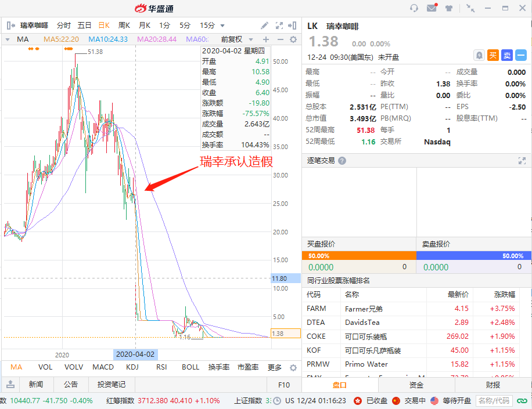532x409 pixels.
Task: Show the 换手率 indicator
Action: click(x=219, y=367)
